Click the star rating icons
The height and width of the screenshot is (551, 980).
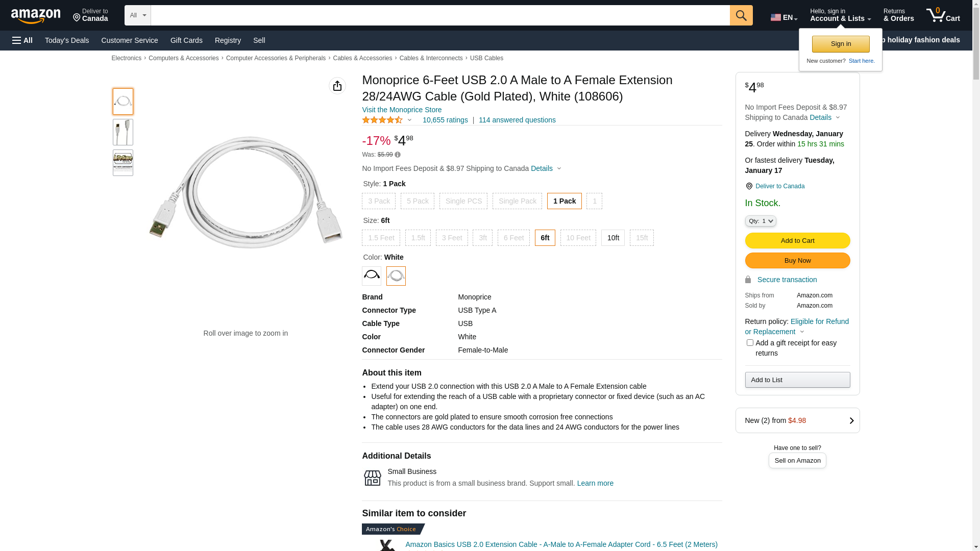[x=382, y=120]
